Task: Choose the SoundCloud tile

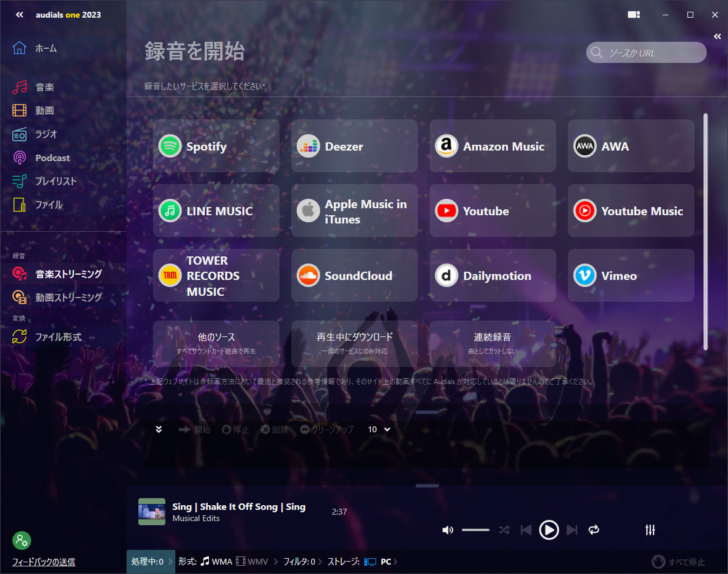Action: pos(354,275)
